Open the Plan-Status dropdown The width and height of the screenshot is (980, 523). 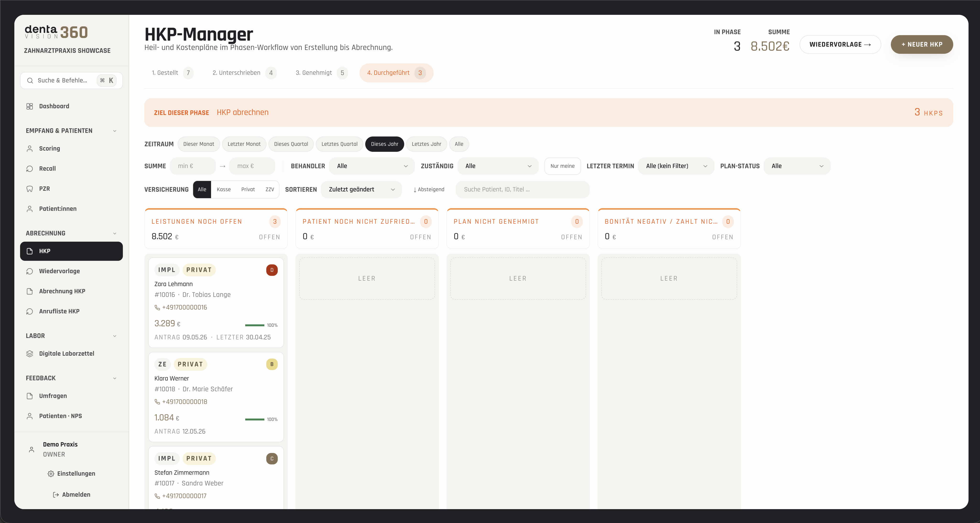click(x=797, y=166)
